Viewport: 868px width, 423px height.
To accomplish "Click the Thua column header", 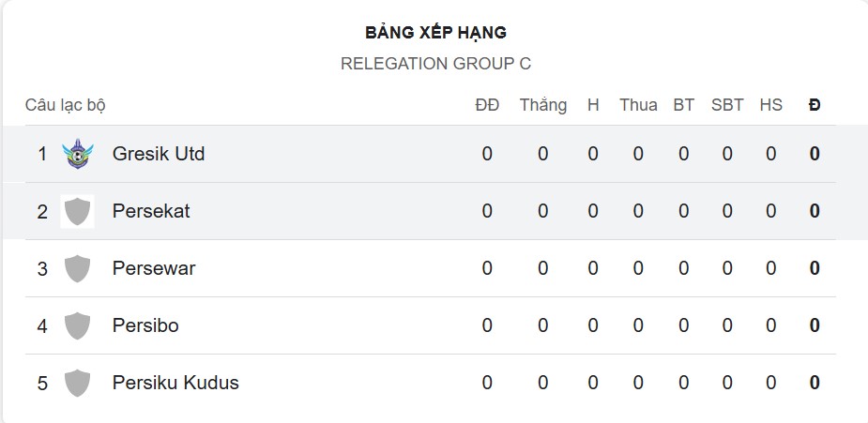I will pos(638,105).
